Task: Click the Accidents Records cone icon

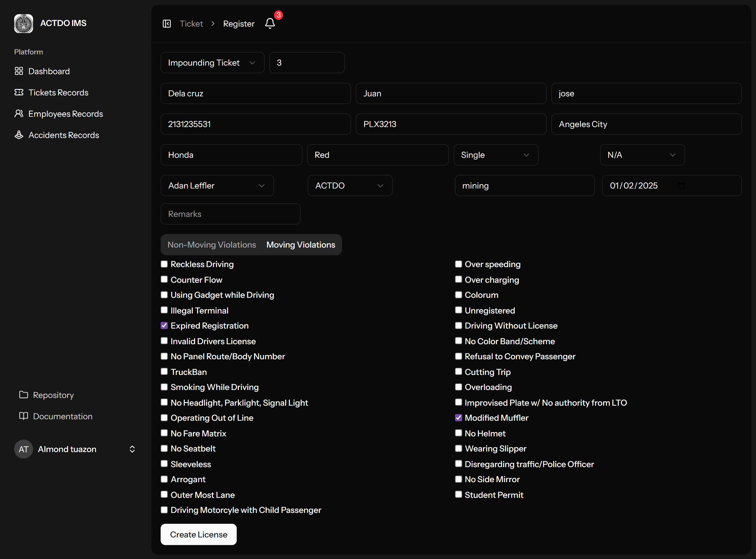Action: pyautogui.click(x=19, y=135)
